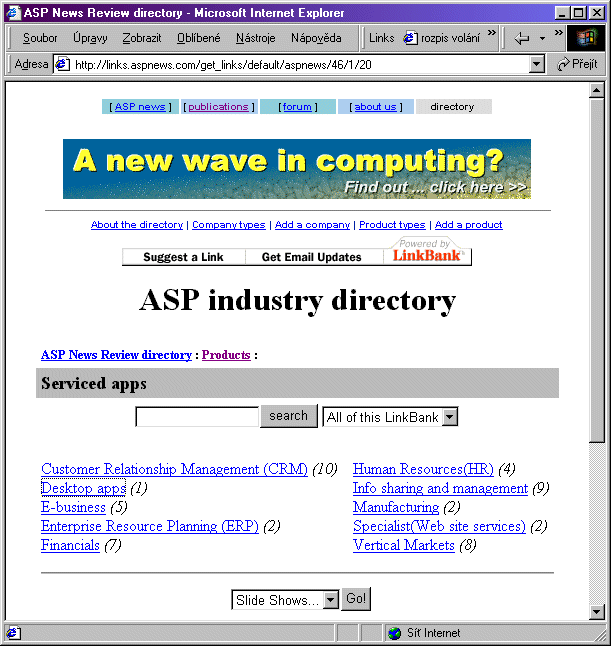Click the vertical scrollbar down arrow

point(597,612)
